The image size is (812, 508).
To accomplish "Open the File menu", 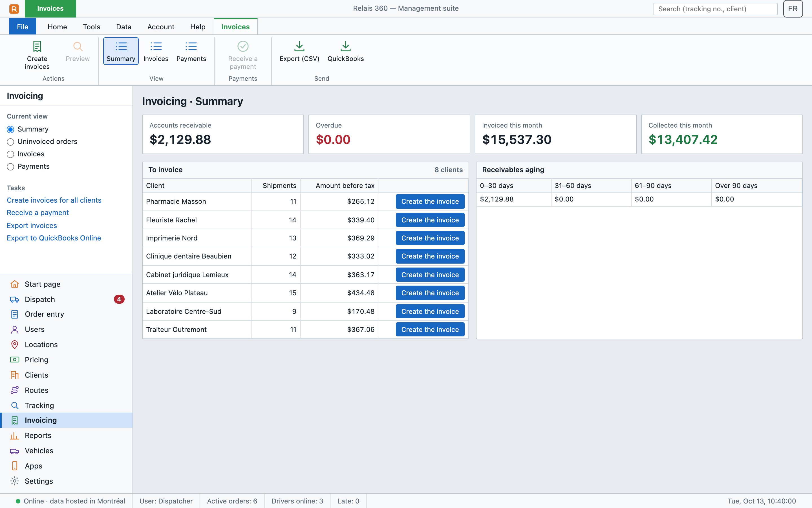I will (x=23, y=27).
